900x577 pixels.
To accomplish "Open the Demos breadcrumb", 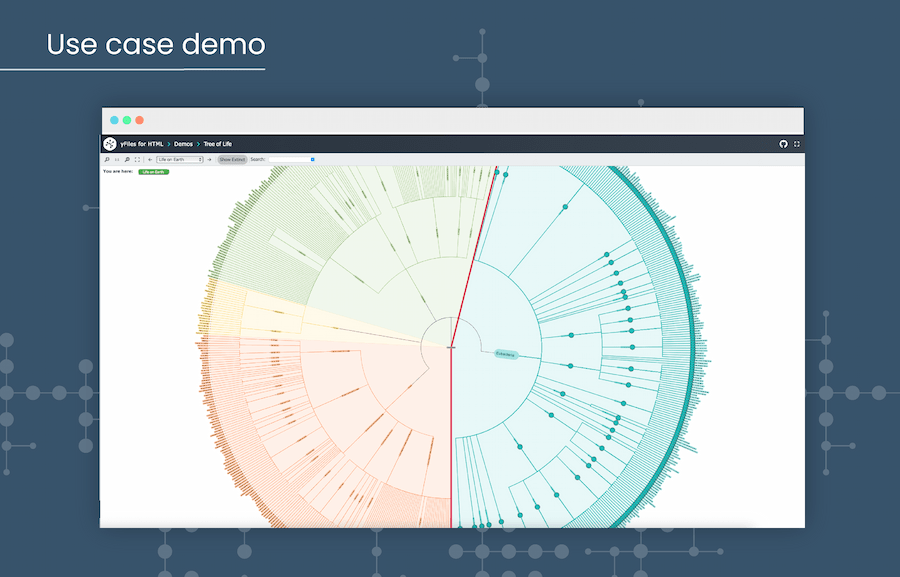I will point(184,144).
